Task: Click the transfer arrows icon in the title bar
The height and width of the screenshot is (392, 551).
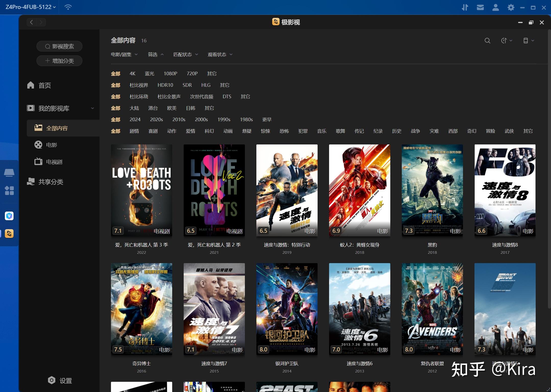Action: point(465,7)
